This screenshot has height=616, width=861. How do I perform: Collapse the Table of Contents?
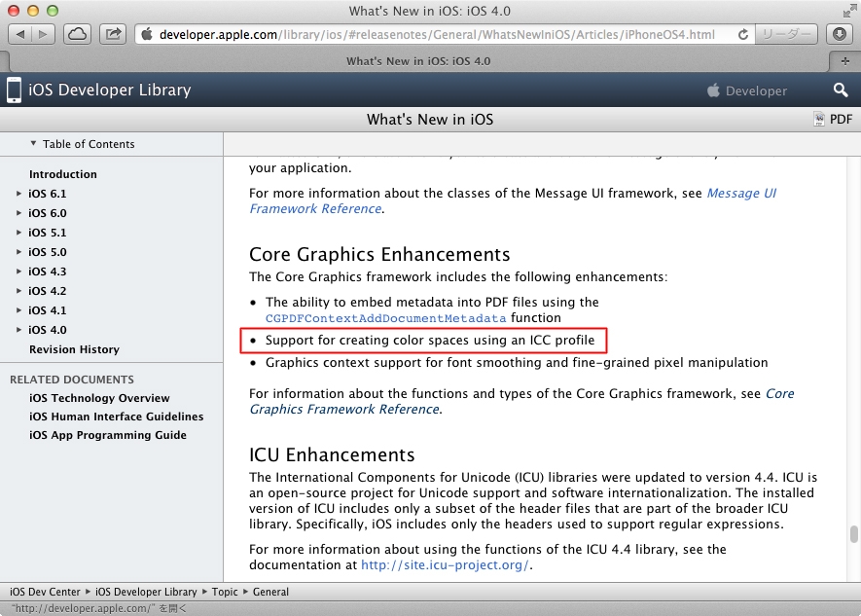33,144
